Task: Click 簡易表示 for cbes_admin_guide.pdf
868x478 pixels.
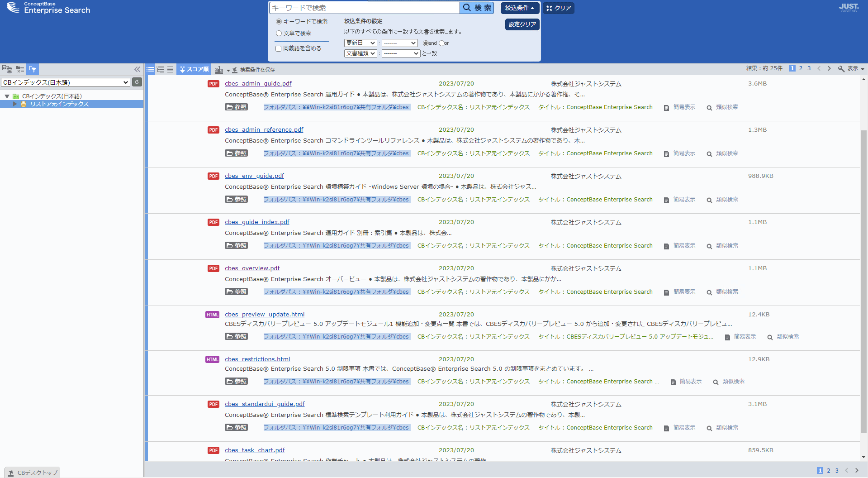Action: pos(680,107)
